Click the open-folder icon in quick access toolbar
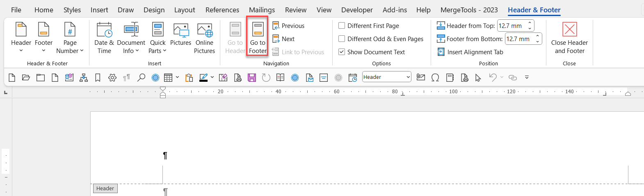 (26, 77)
